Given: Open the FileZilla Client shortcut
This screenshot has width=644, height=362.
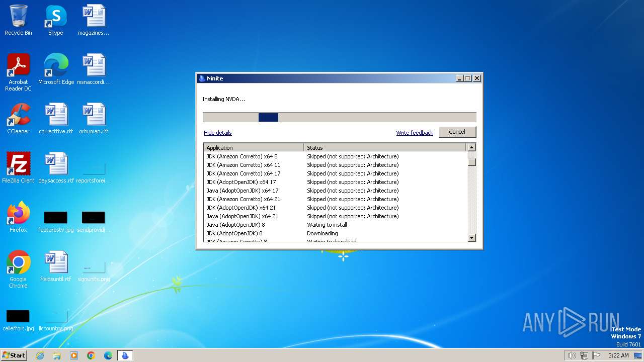Looking at the screenshot, I should click(18, 168).
